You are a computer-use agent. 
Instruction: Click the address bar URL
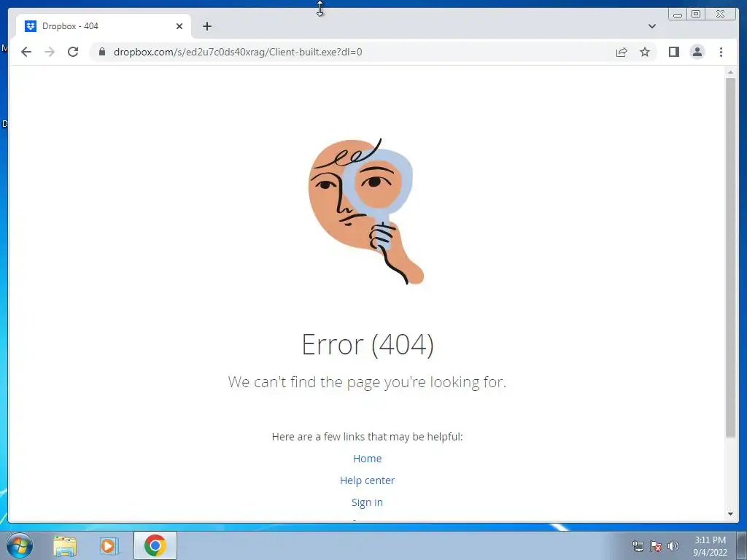point(238,52)
